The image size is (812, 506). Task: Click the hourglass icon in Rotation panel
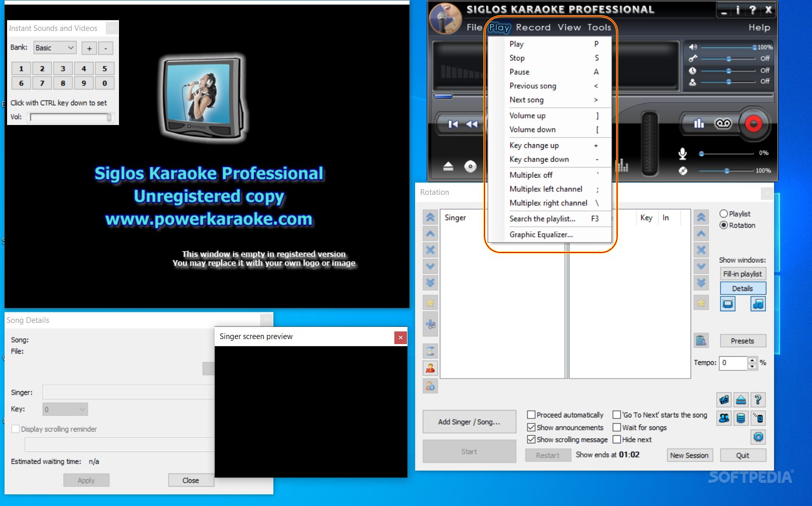coord(430,351)
